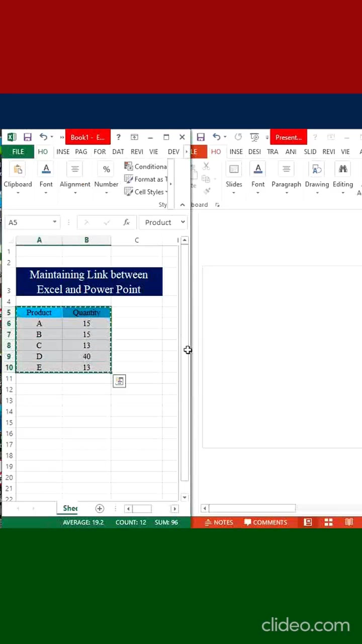Screen dimensions: 362x644
Task: Switch PowerPoint to Reading view
Action: (349, 522)
